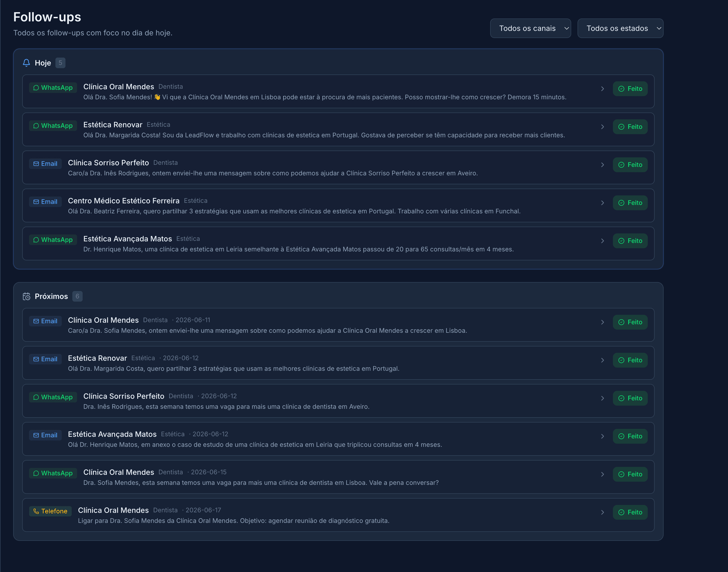Open Estética Avançada Matos title in Hoje list
The image size is (728, 572).
tap(127, 239)
